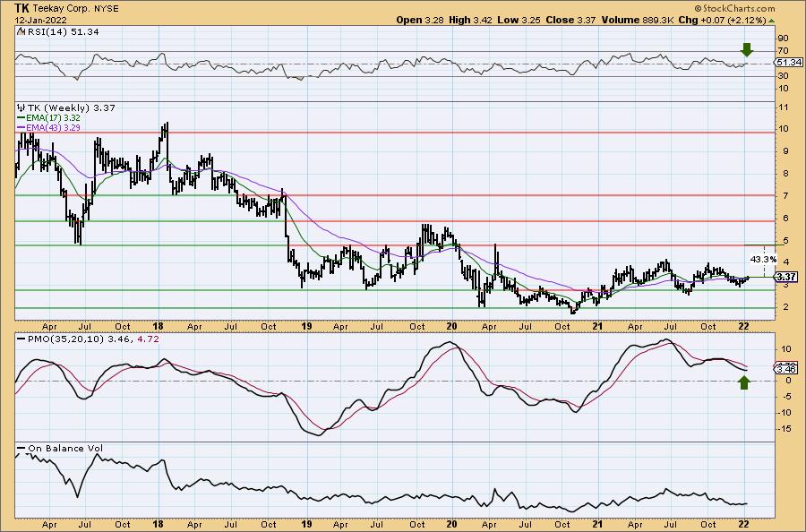Click the Teekay Corp. NYSE company name
The image size is (806, 532).
tap(75, 9)
